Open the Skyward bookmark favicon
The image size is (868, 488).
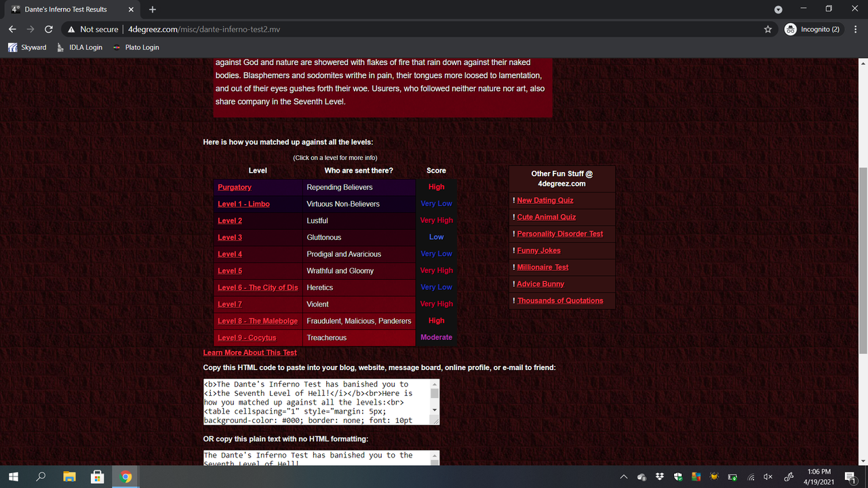[x=12, y=47]
